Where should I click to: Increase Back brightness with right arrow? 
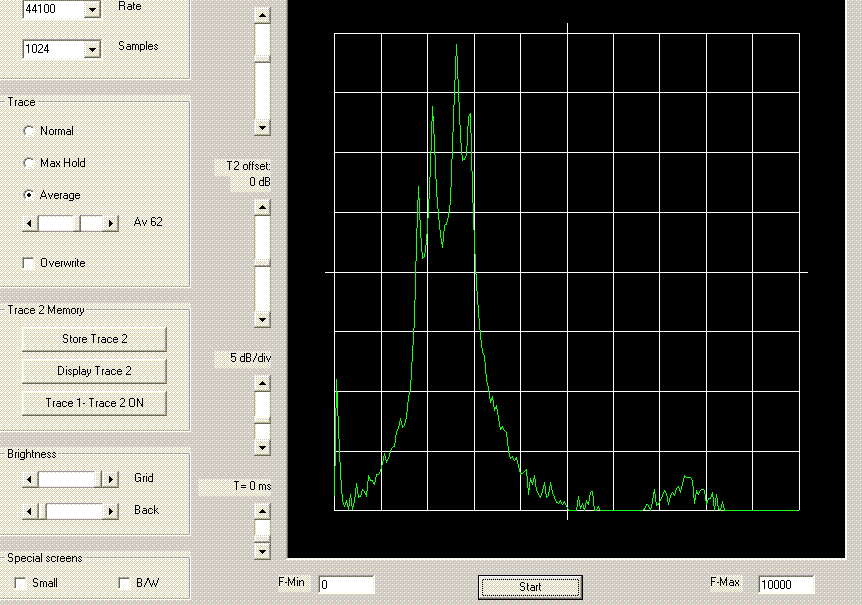pos(110,512)
